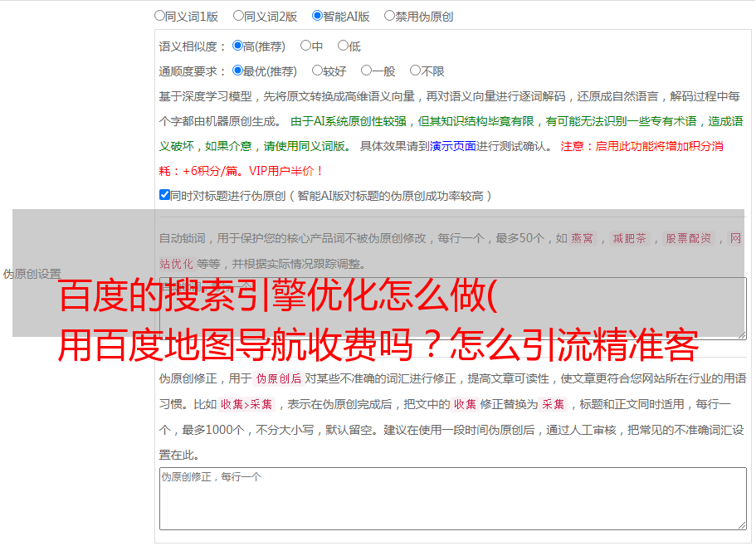Set 通顺度要求 to 不限
The image size is (756, 546).
pyautogui.click(x=415, y=71)
